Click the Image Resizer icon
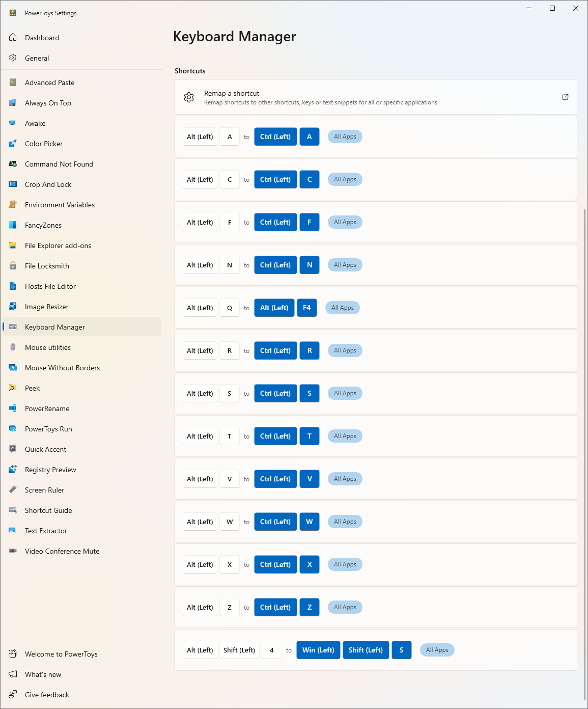The image size is (588, 709). 13,307
